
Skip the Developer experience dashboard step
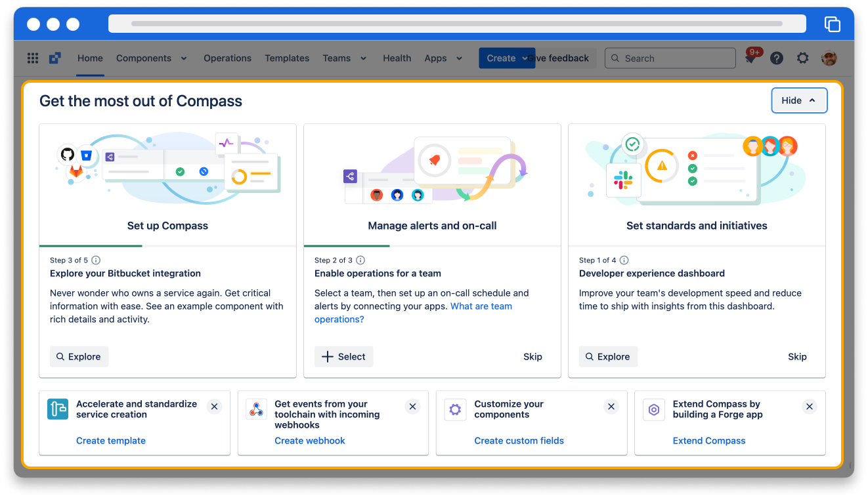[x=797, y=357]
